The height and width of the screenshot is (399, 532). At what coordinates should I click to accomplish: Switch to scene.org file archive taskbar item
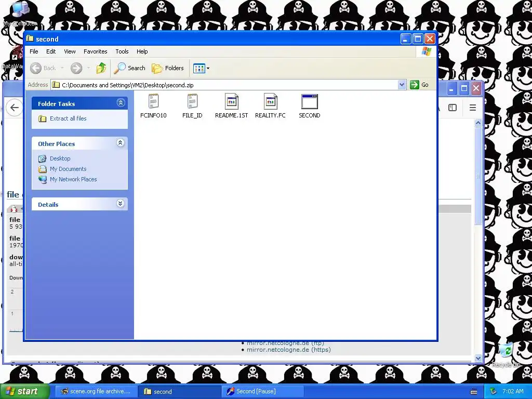click(96, 392)
